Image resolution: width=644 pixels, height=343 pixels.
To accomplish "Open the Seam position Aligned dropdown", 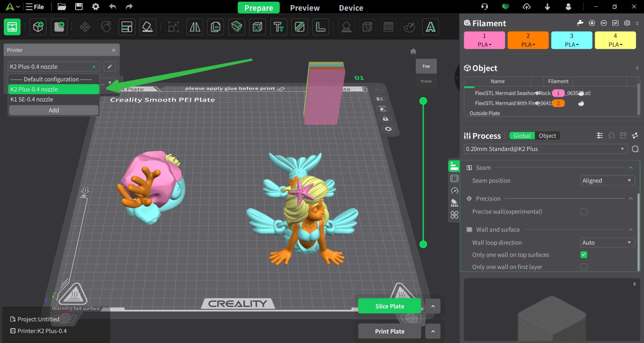I will 607,180.
